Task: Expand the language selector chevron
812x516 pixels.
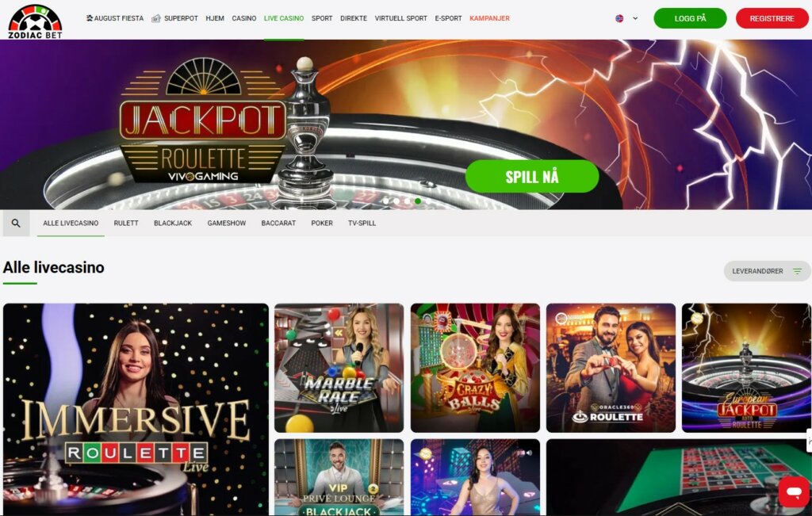Action: (x=635, y=18)
